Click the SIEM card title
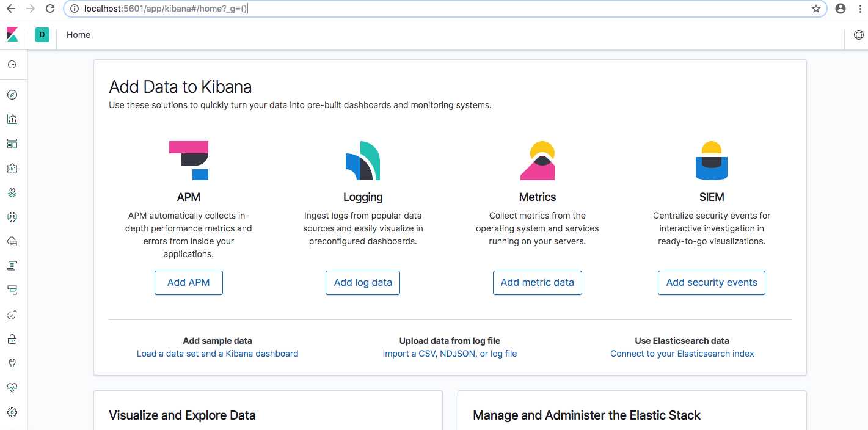 pos(712,197)
